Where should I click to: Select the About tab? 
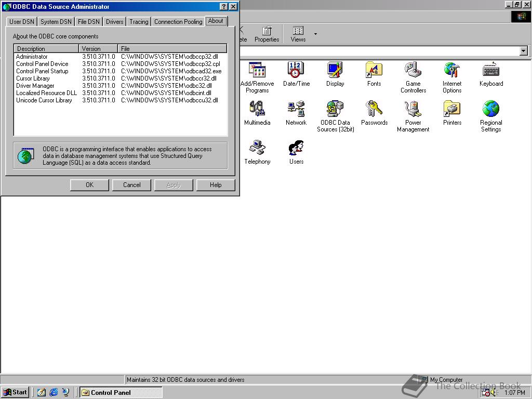[x=216, y=21]
